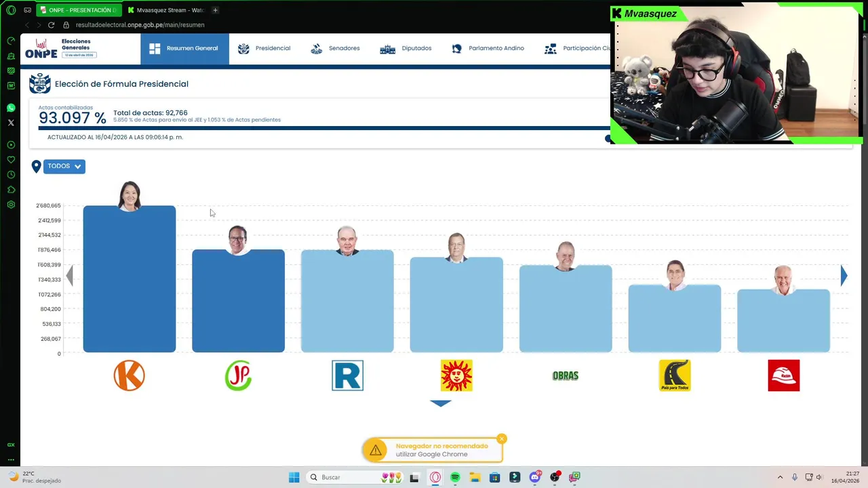This screenshot has width=868, height=488.
Task: Click the País para Todos logo
Action: (675, 375)
